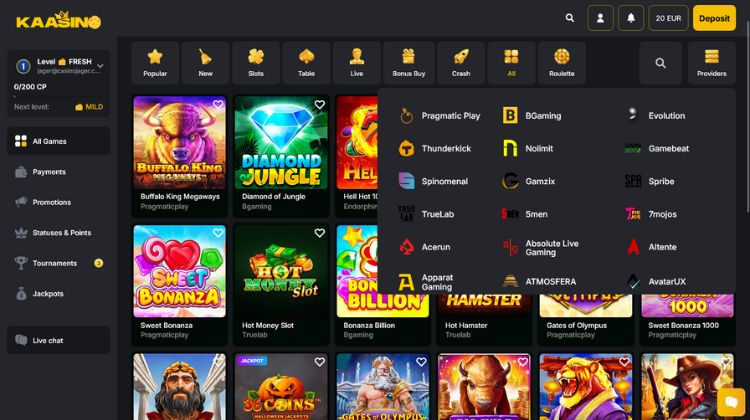Favorite Hot Money Slot with heart
This screenshot has width=750, height=420.
320,233
